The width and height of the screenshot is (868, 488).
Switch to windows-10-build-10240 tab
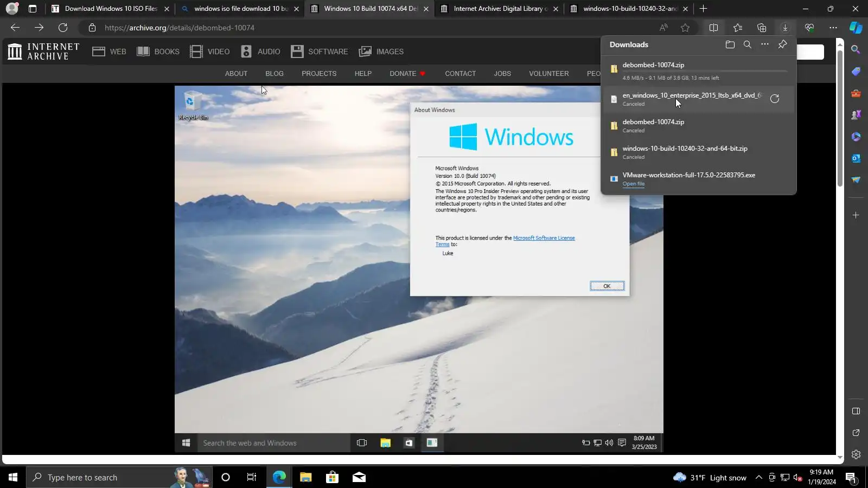click(629, 9)
